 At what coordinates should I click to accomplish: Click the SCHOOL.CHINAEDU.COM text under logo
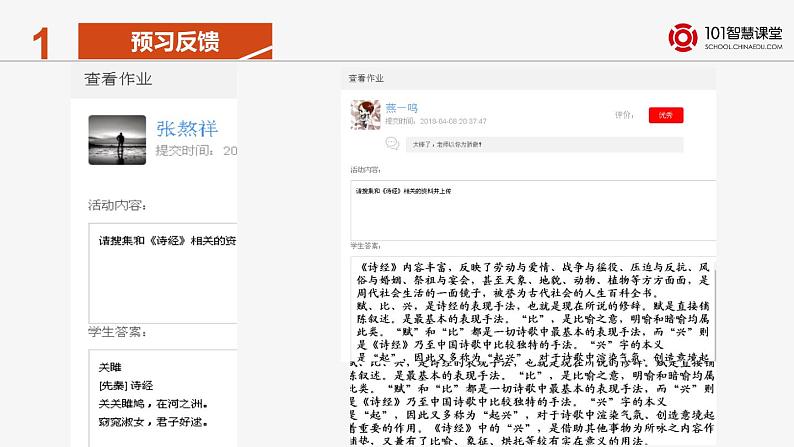pos(743,47)
